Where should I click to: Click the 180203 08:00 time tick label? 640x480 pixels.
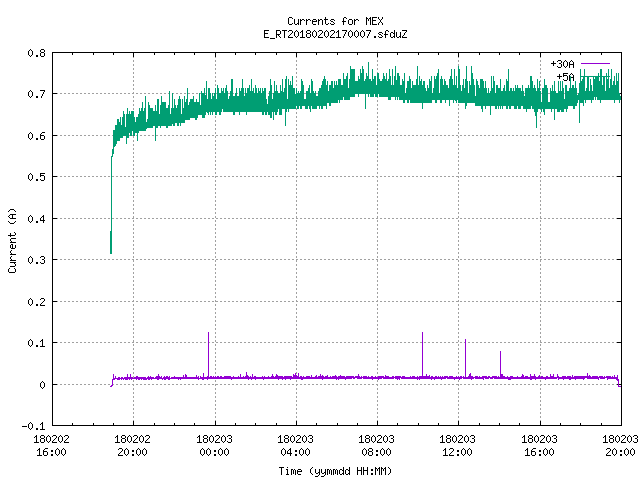(x=376, y=446)
